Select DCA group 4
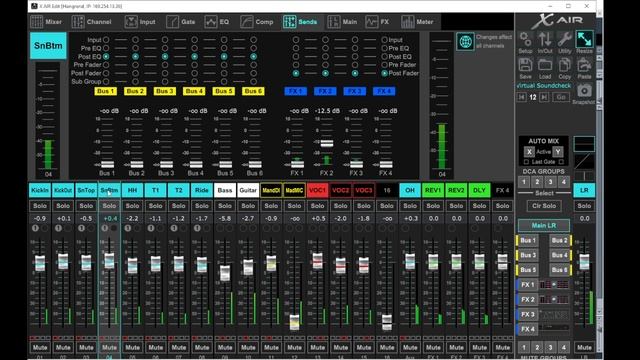The height and width of the screenshot is (360, 640). 564,182
